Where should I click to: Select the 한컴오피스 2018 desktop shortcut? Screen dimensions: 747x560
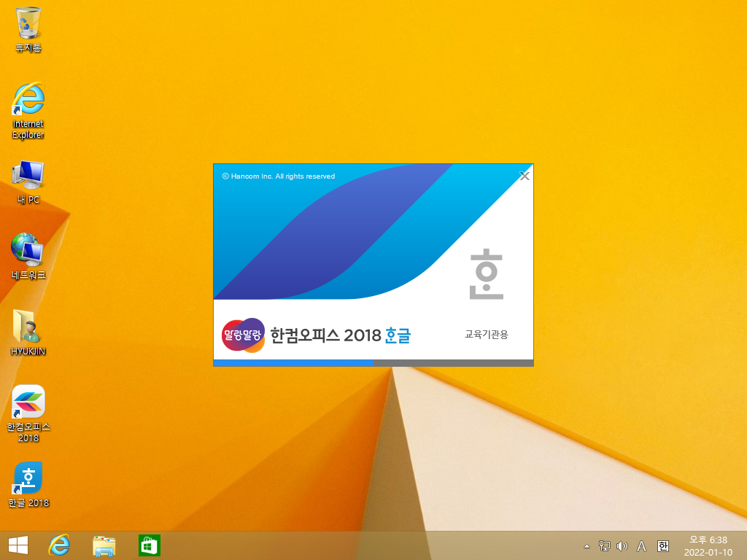click(28, 413)
